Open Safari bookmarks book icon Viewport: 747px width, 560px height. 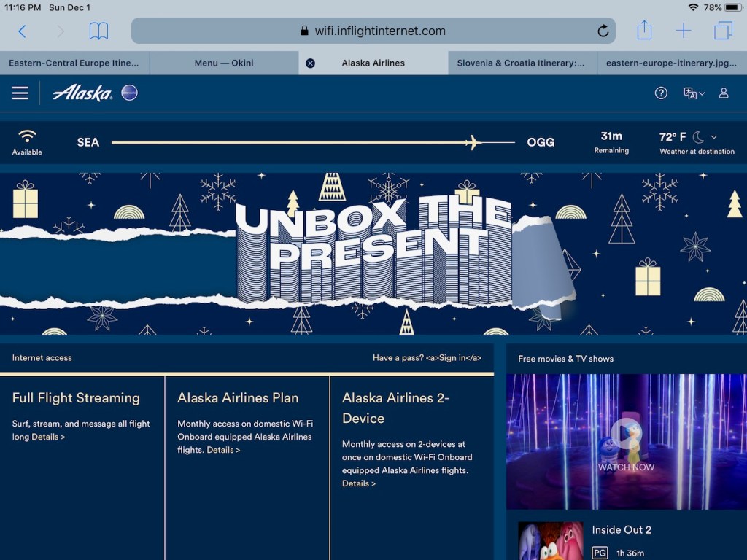pos(98,31)
